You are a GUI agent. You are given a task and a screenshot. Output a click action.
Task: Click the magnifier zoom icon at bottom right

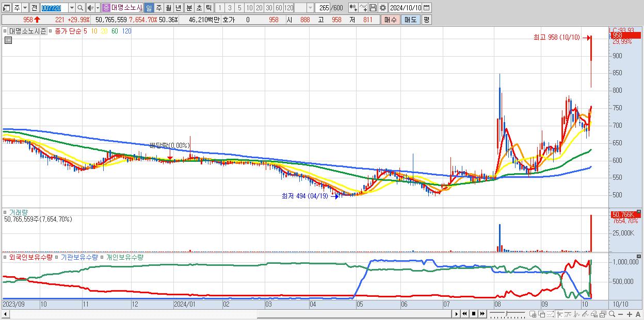[612, 314]
